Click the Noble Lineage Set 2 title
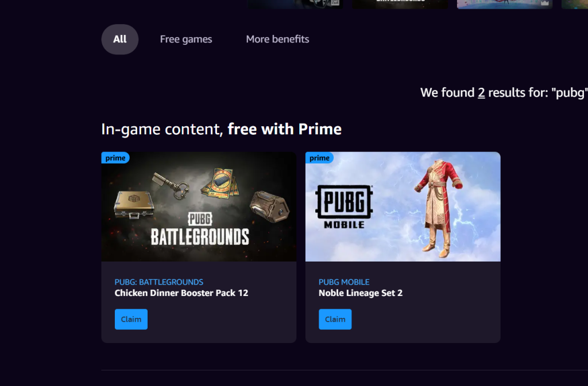The width and height of the screenshot is (588, 386). 361,293
